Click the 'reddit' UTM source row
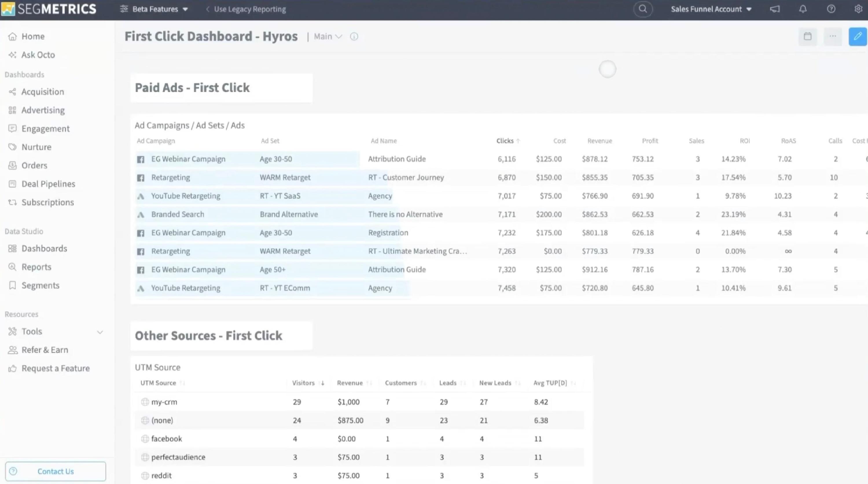 (x=359, y=476)
